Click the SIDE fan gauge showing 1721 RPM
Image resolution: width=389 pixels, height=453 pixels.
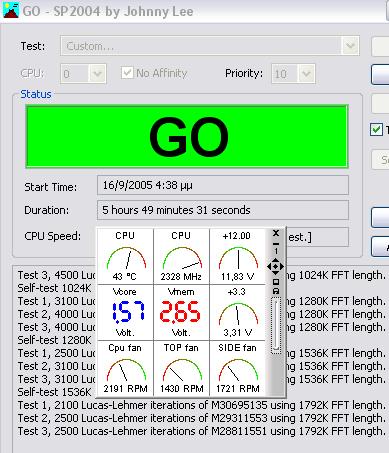tap(238, 368)
